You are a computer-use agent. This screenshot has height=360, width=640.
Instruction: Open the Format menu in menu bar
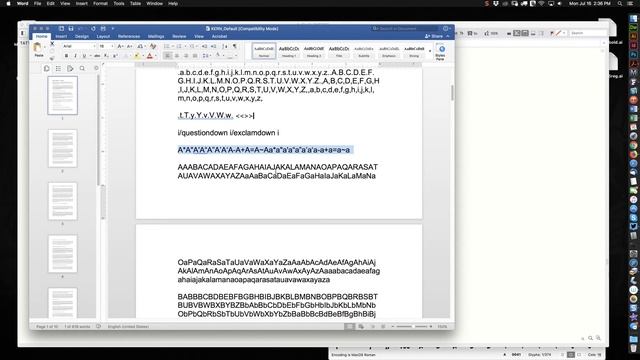click(100, 4)
